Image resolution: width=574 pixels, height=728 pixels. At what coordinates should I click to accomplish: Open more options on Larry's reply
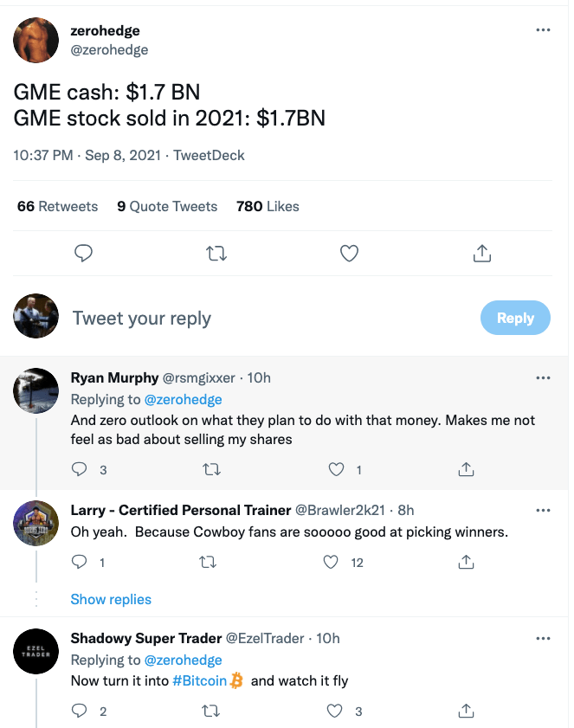543,510
